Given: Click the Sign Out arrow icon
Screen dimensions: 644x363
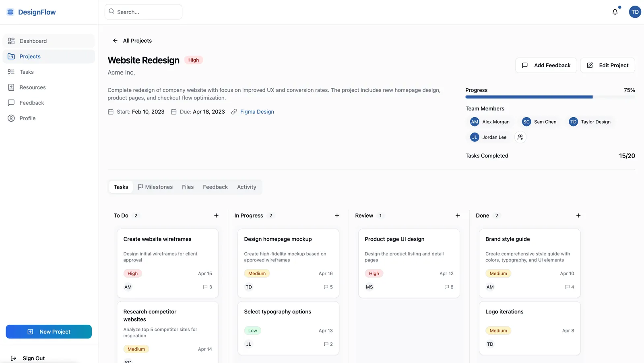Looking at the screenshot, I should pyautogui.click(x=13, y=358).
